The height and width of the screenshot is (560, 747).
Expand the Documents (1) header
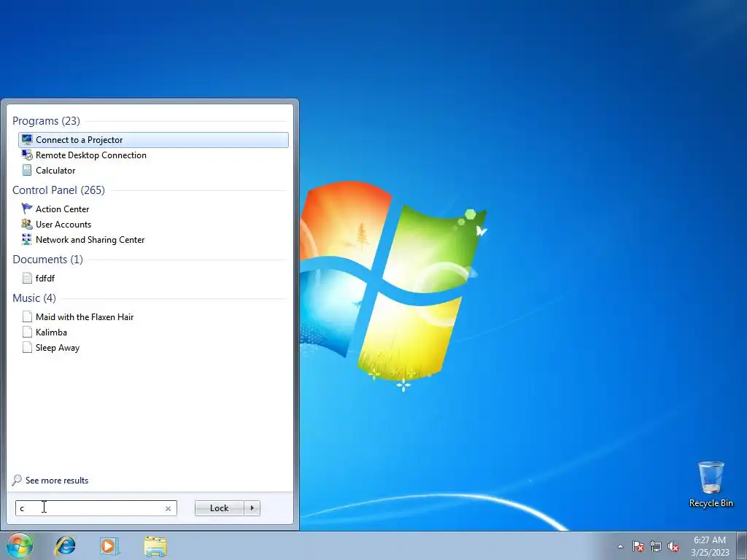(47, 259)
